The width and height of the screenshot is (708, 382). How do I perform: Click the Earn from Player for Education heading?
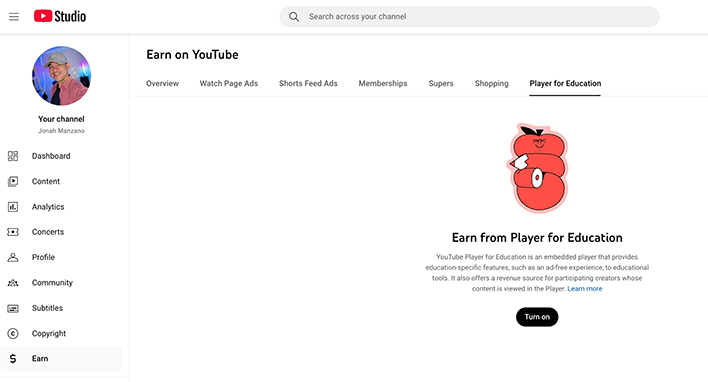pyautogui.click(x=537, y=238)
